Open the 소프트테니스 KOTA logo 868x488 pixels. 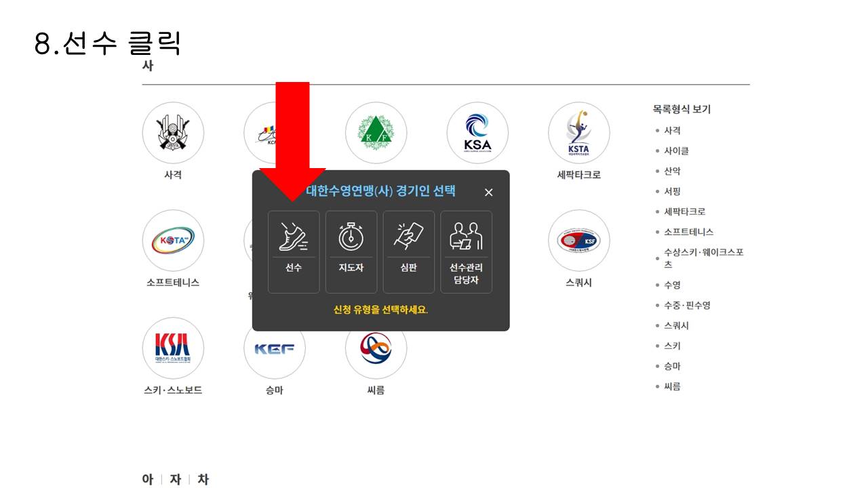click(173, 241)
